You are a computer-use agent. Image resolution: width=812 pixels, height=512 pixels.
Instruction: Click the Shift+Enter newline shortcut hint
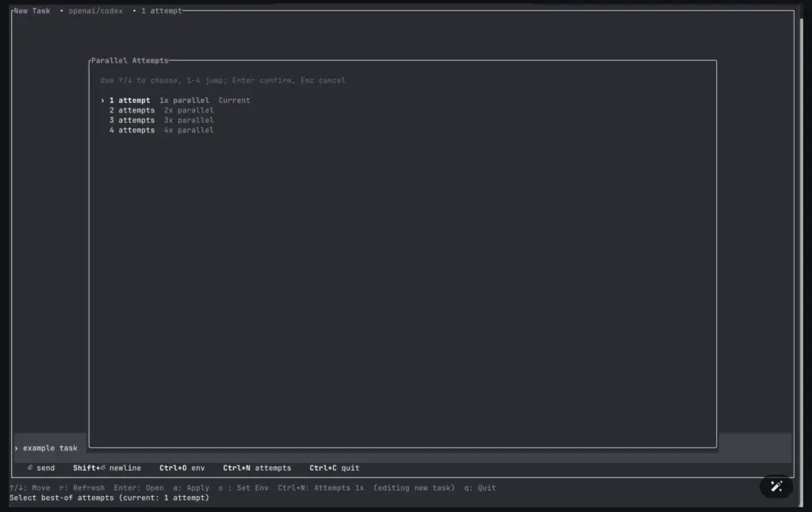pyautogui.click(x=107, y=468)
